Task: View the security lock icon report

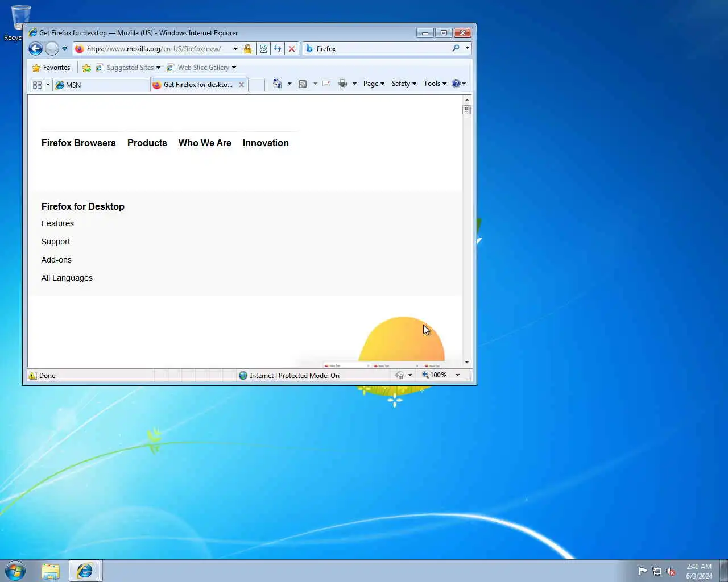Action: tap(247, 49)
